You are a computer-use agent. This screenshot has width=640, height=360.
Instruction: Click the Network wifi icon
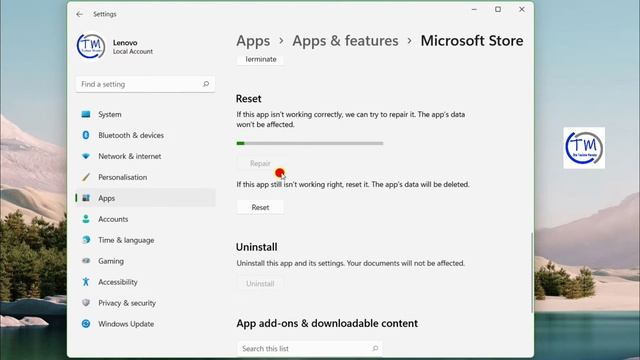coord(86,156)
